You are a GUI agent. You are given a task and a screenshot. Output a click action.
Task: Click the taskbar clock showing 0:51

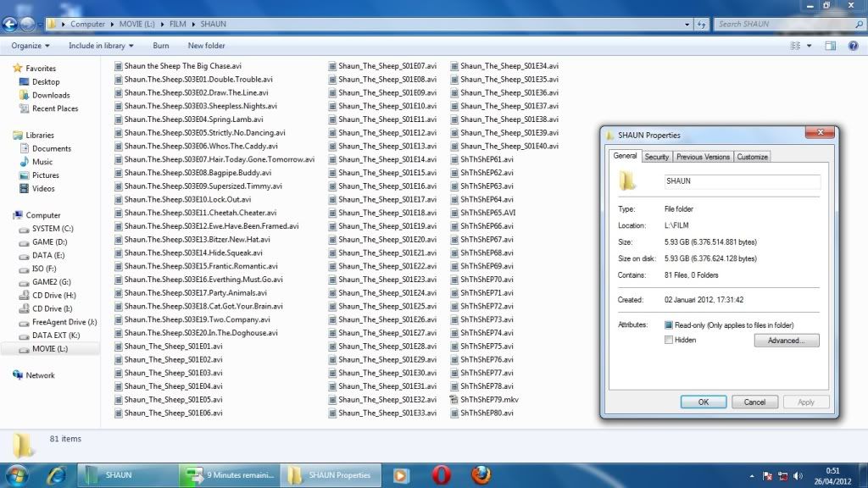coord(832,476)
